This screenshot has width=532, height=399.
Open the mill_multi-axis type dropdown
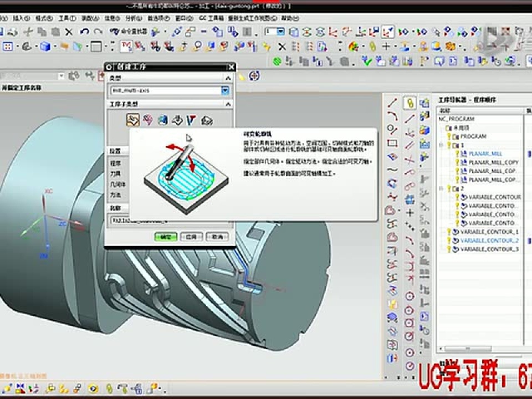pos(226,91)
